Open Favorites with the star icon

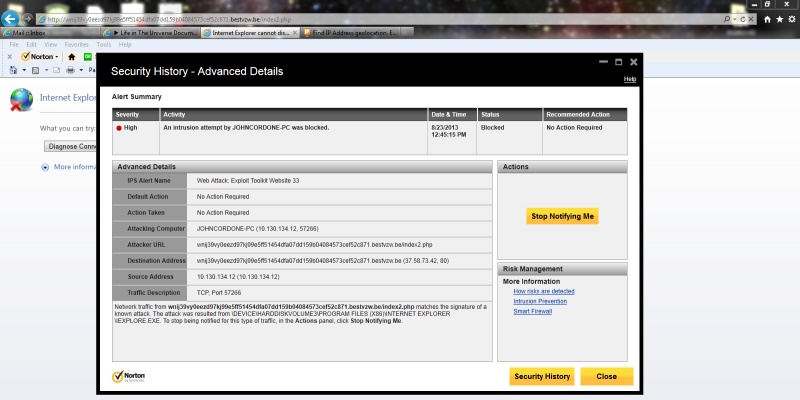point(780,19)
